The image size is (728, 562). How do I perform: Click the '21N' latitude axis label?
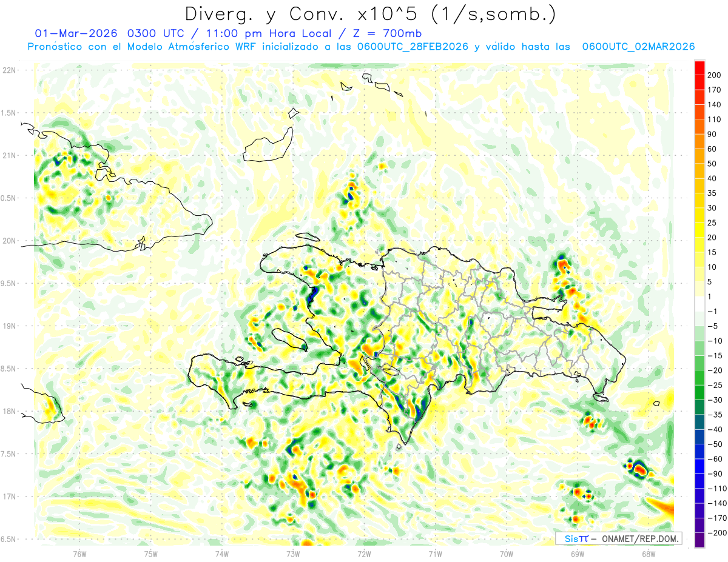(x=9, y=155)
